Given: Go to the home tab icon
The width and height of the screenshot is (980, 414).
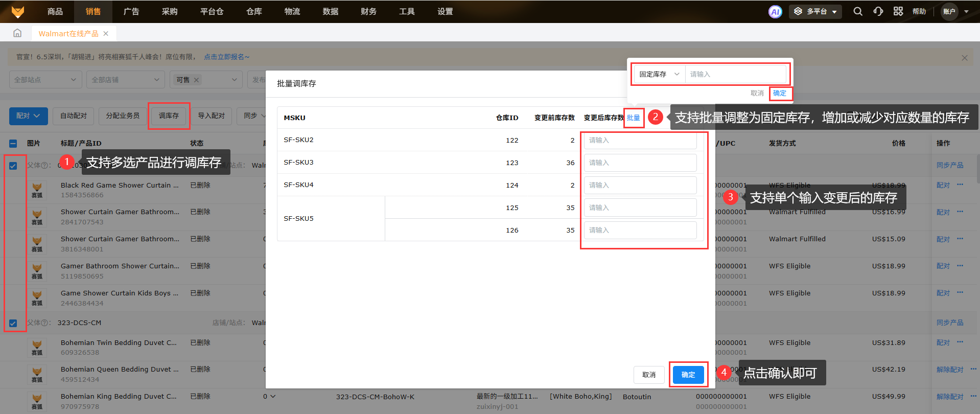Looking at the screenshot, I should [x=17, y=33].
